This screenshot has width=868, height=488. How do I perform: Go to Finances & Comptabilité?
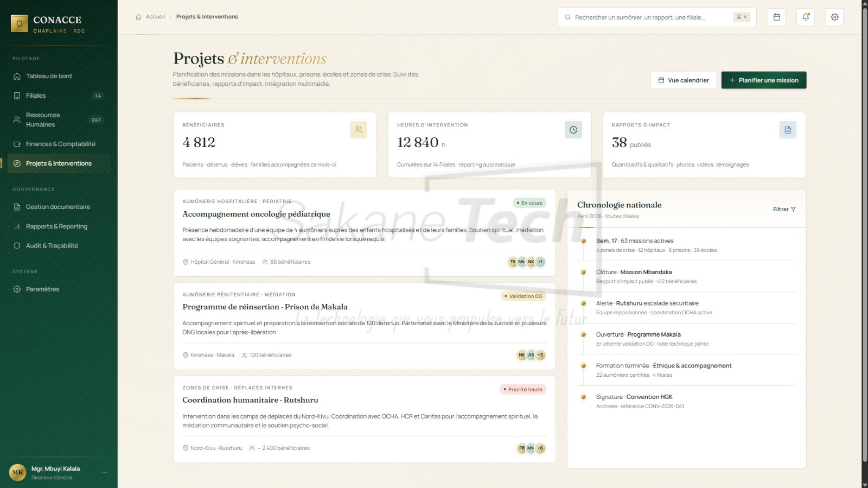click(x=59, y=144)
